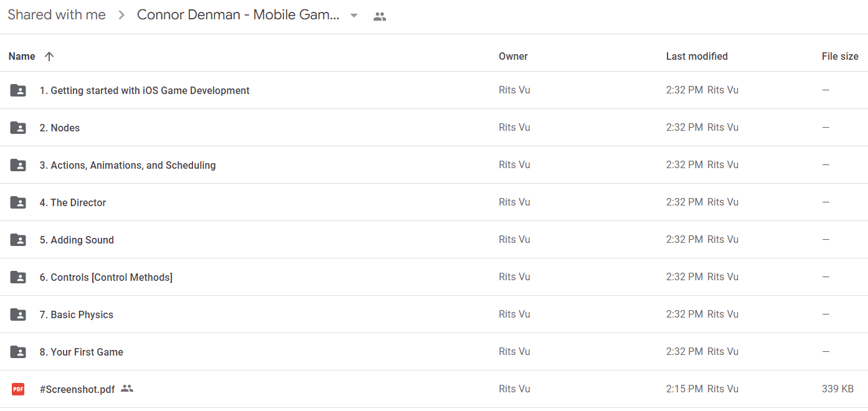Sort by the Last modified column header
Screen dimensions: 868x411
697,56
